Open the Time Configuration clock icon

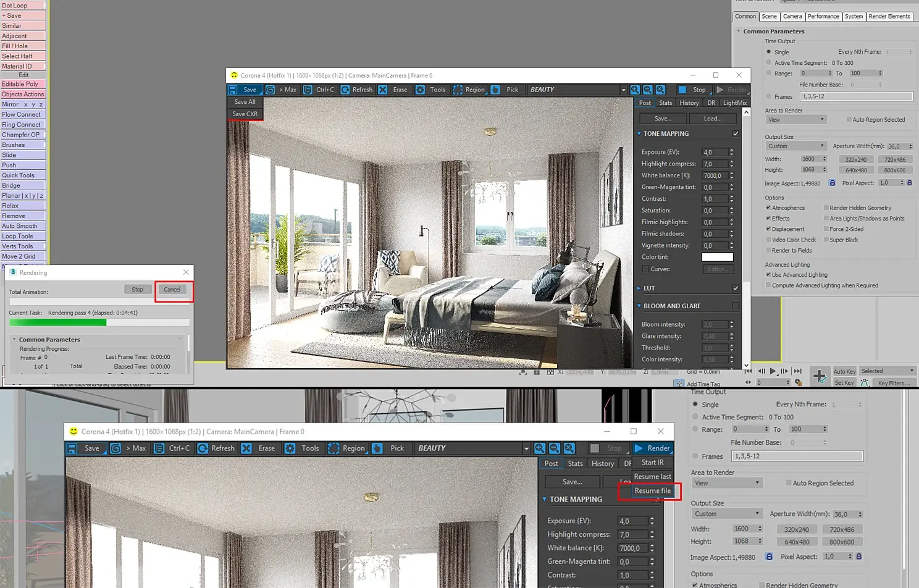point(799,383)
